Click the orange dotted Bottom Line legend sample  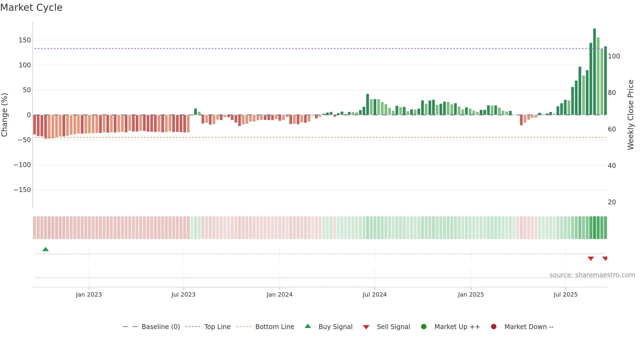[244, 327]
